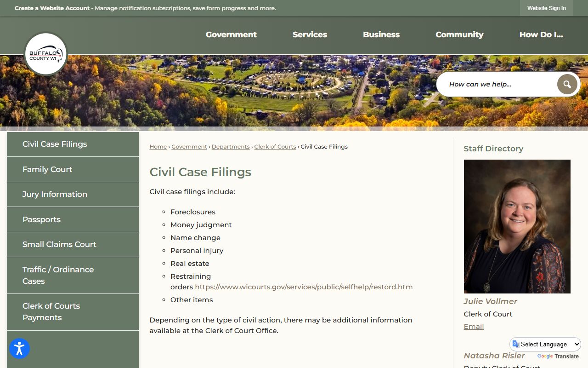Click the Julie Vollmer name heading

[490, 301]
